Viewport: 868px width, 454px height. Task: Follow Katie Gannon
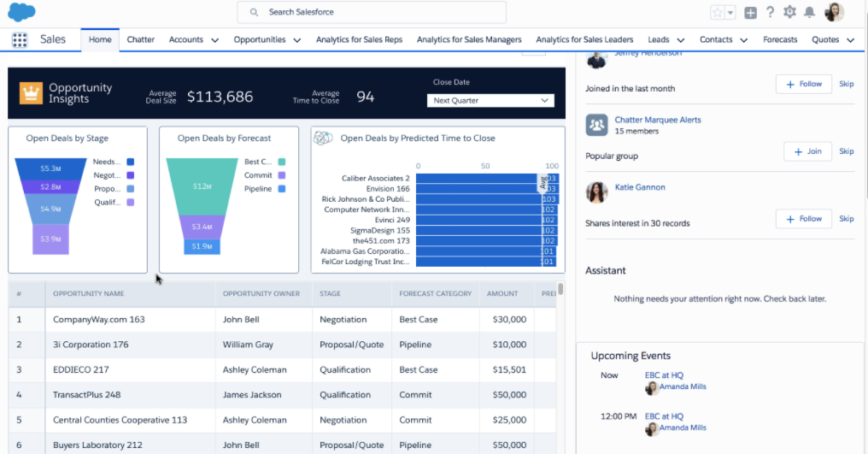click(803, 219)
